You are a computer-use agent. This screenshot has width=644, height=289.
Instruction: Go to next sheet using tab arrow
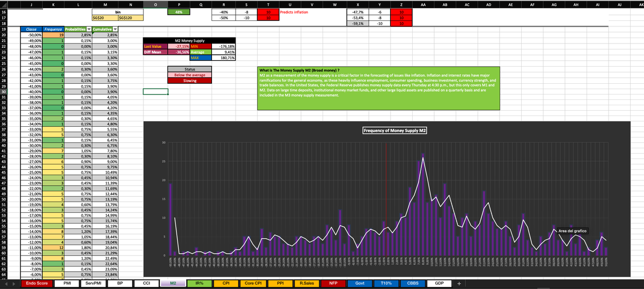(x=13, y=283)
